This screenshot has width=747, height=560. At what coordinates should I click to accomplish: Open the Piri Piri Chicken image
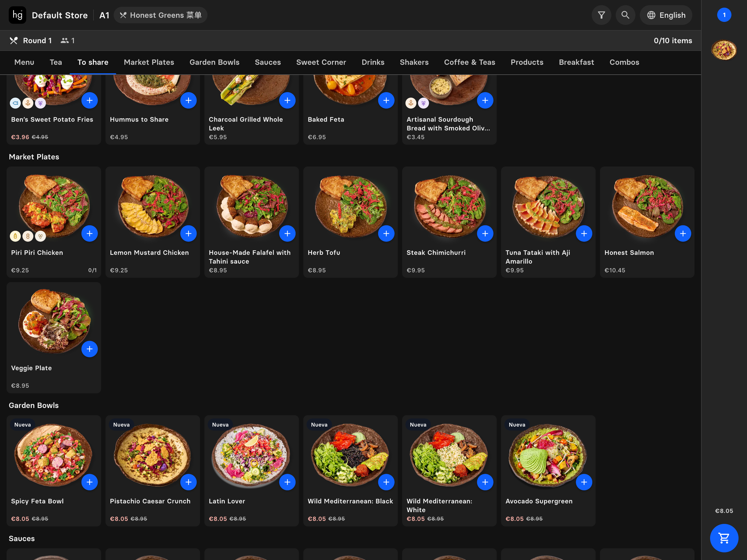[x=54, y=205]
